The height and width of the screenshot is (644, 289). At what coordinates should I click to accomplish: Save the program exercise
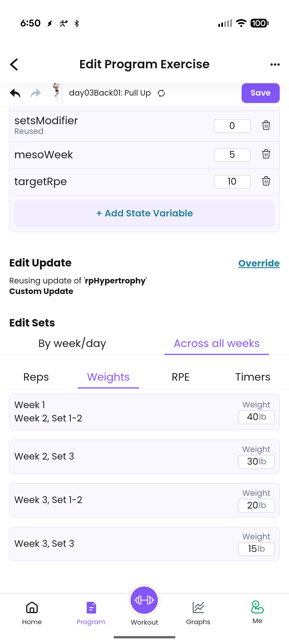pos(261,93)
